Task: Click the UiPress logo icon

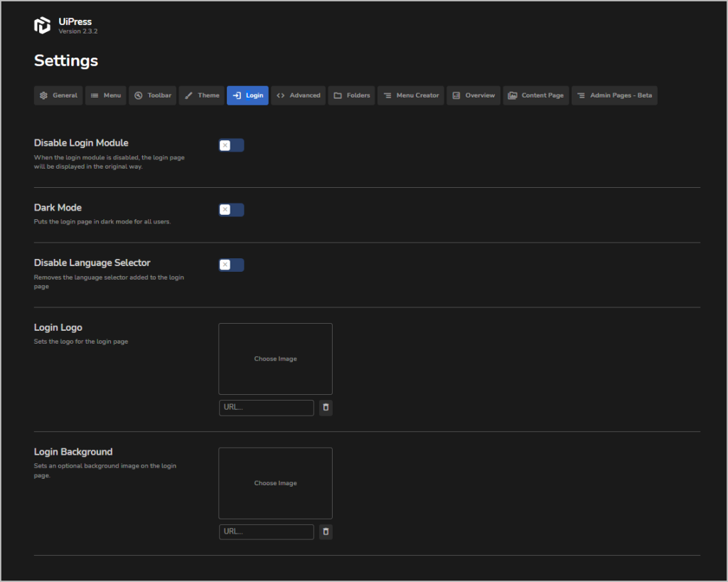Action: point(42,25)
